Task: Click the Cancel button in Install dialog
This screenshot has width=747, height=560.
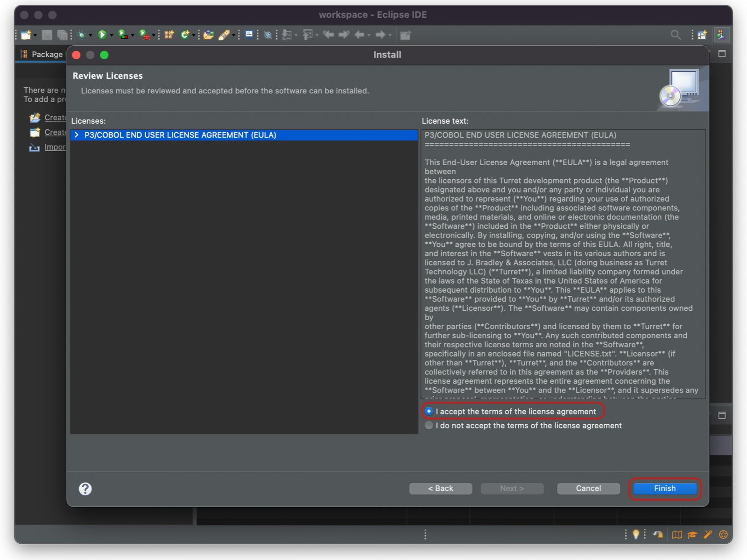Action: coord(588,489)
